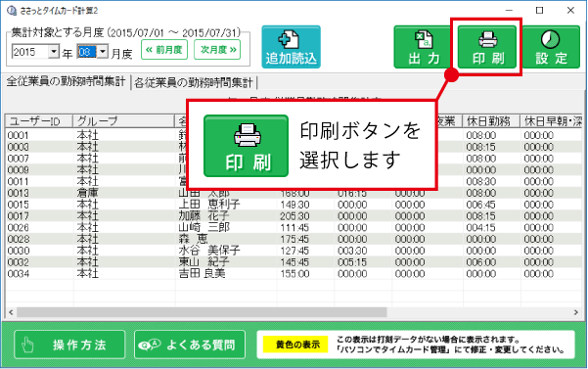This screenshot has height=369, width=588.
Task: Select employee name 山崎 三郎
Action: click(x=204, y=227)
